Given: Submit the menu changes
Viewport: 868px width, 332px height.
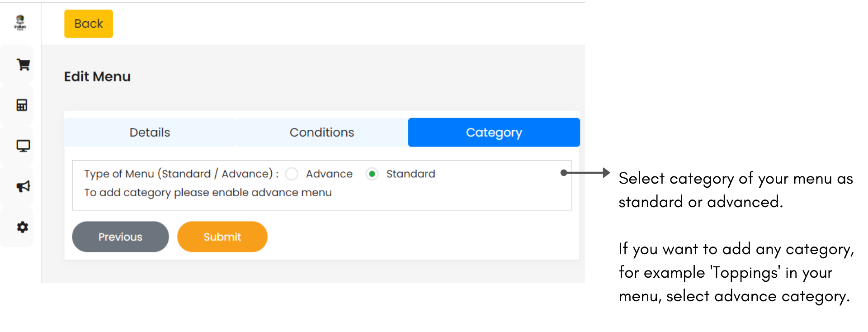Looking at the screenshot, I should [222, 237].
